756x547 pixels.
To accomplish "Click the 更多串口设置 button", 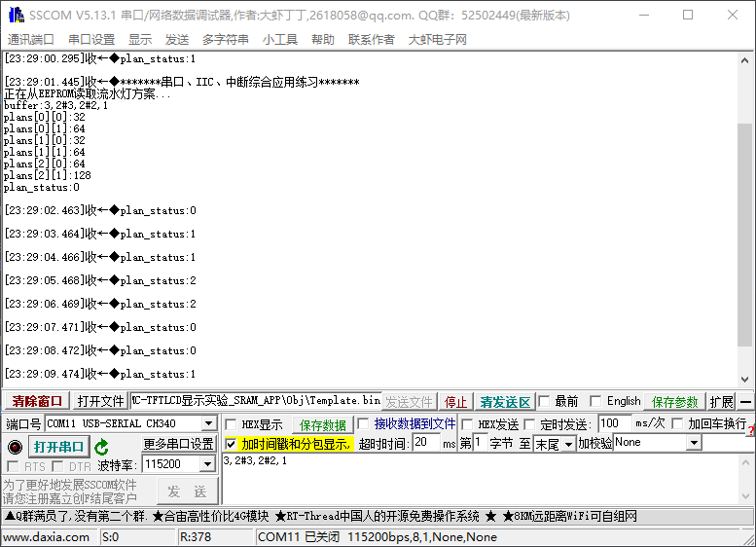I will coord(178,444).
